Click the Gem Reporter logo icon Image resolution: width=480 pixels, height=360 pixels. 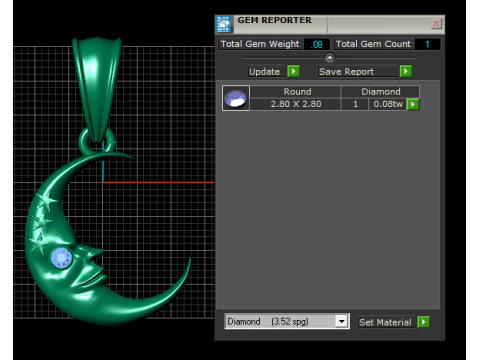click(x=223, y=24)
